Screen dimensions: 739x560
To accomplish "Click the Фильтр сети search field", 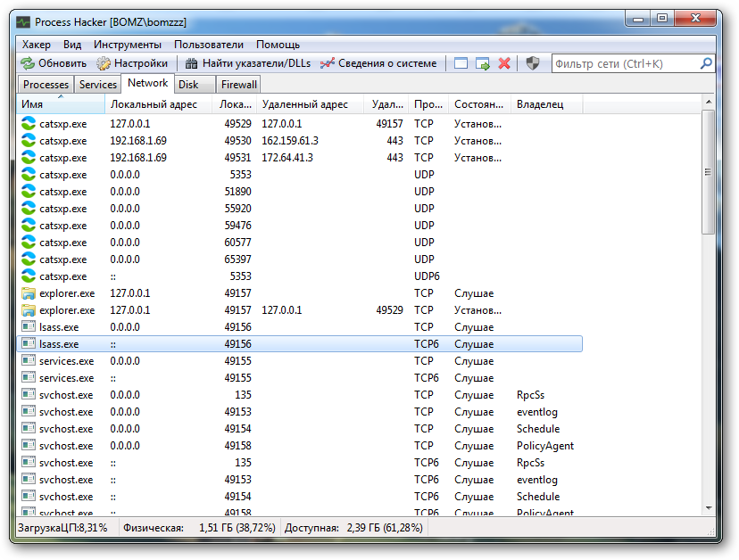I will 625,63.
